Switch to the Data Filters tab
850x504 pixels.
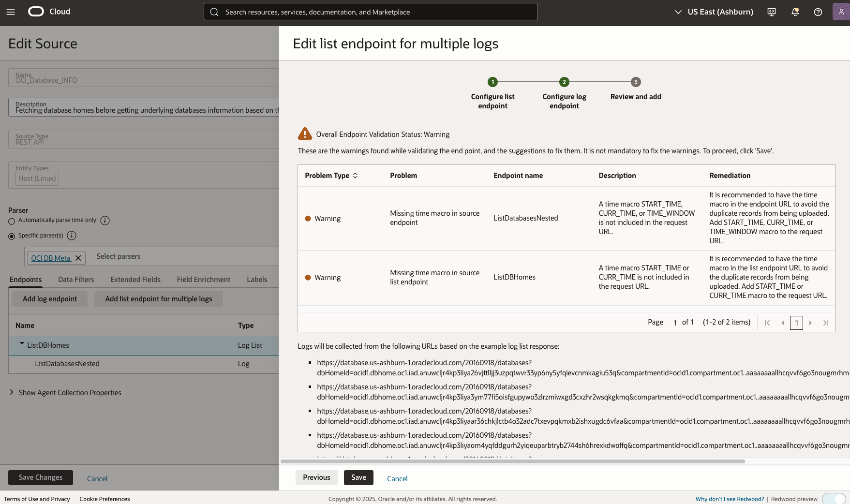click(x=75, y=279)
